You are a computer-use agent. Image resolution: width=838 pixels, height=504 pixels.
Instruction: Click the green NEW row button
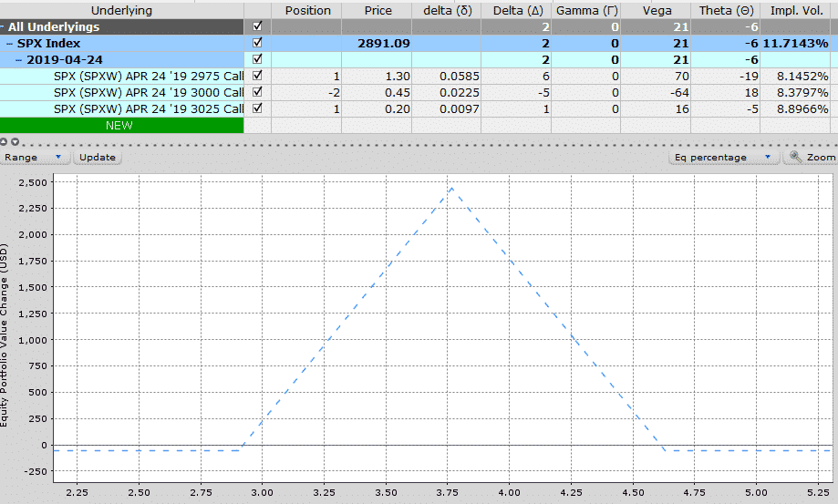pyautogui.click(x=121, y=126)
